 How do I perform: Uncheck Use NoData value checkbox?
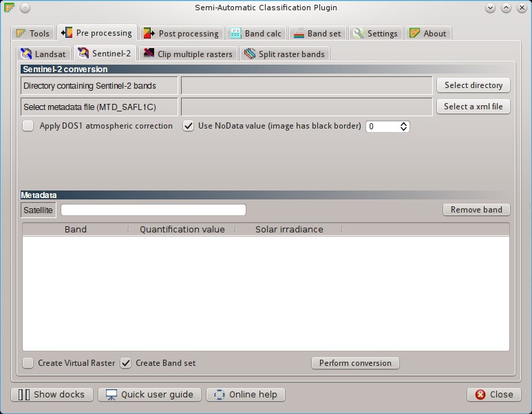[189, 126]
